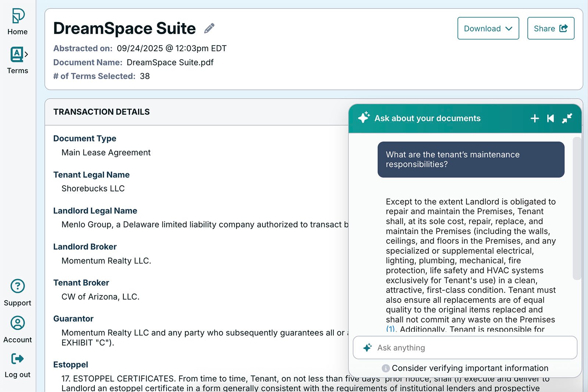Open the Download options dropdown

pyautogui.click(x=488, y=28)
